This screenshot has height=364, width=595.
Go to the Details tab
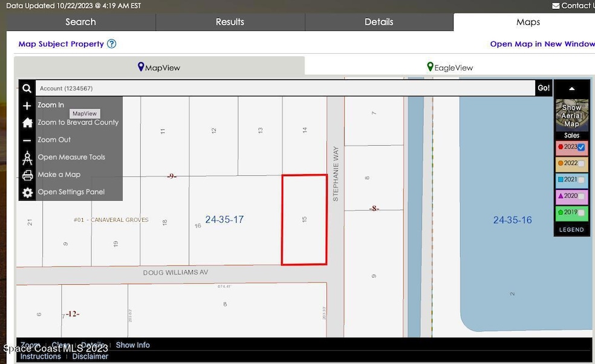point(379,22)
